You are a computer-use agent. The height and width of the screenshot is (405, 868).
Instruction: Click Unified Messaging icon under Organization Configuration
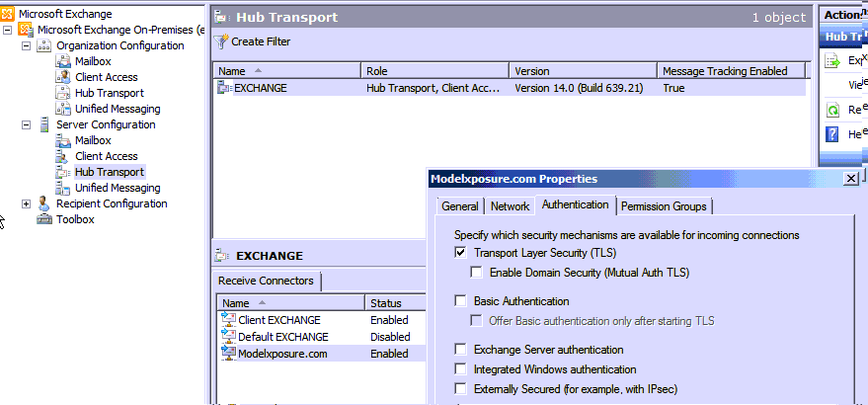click(63, 109)
